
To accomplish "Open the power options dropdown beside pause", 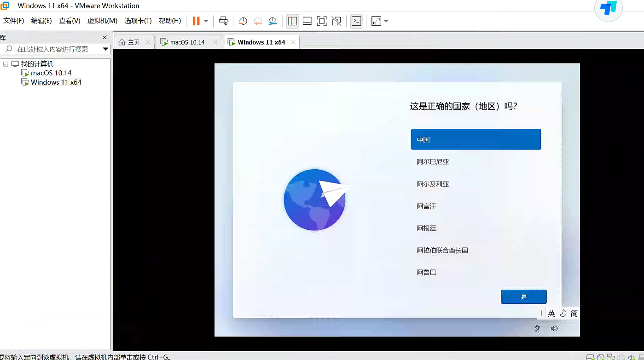I will tap(206, 21).
